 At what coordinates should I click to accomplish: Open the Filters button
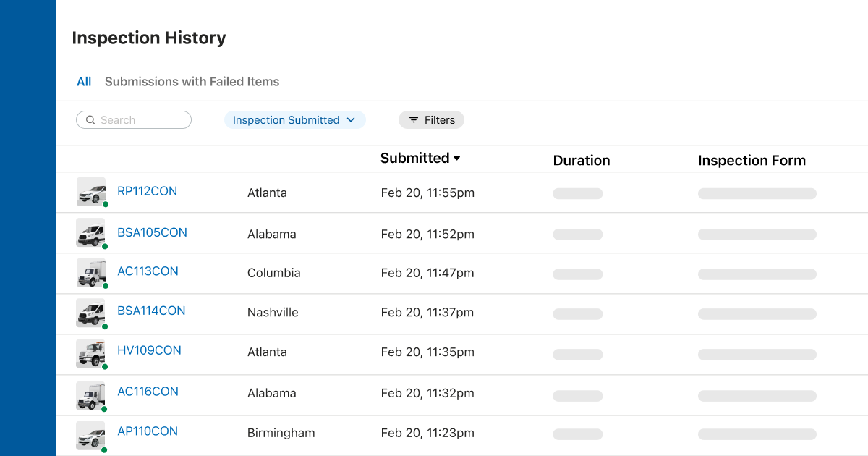[x=431, y=120]
